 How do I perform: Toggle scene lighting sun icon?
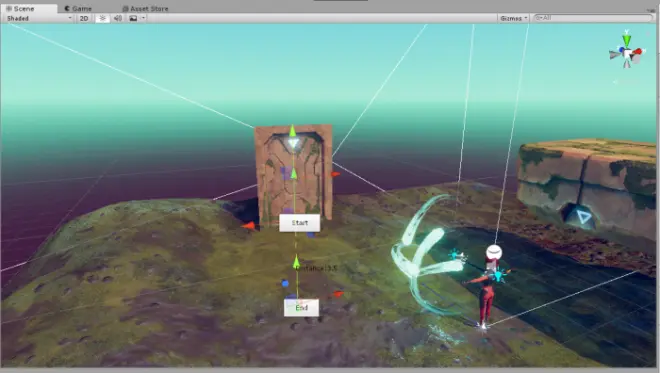tap(102, 18)
